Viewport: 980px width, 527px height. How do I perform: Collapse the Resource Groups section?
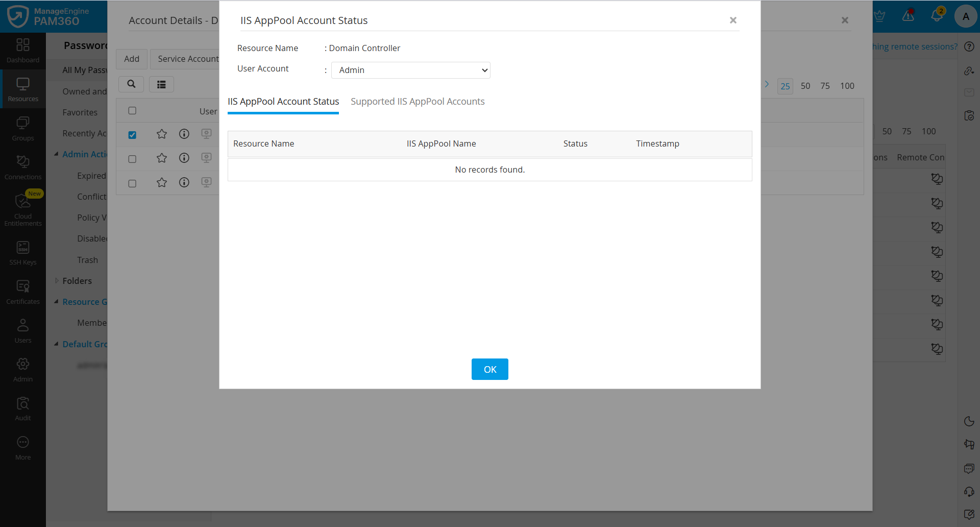57,301
